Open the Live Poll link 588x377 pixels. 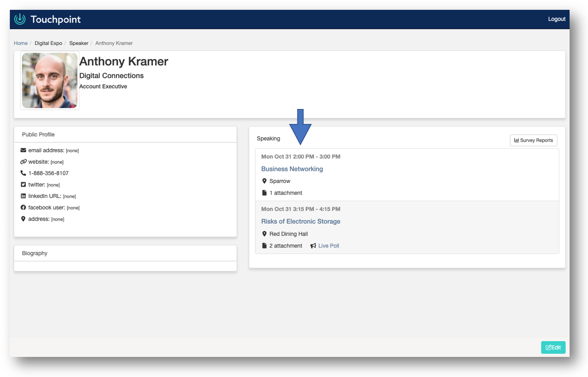tap(329, 246)
